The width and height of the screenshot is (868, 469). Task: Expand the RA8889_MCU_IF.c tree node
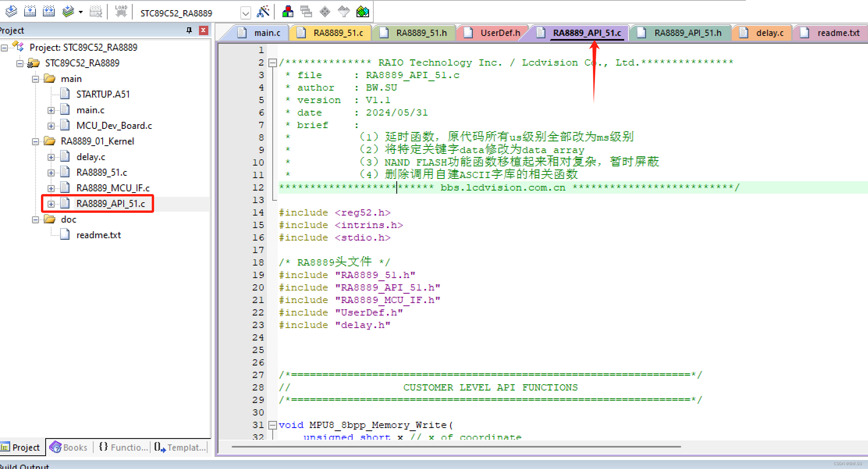tap(51, 188)
